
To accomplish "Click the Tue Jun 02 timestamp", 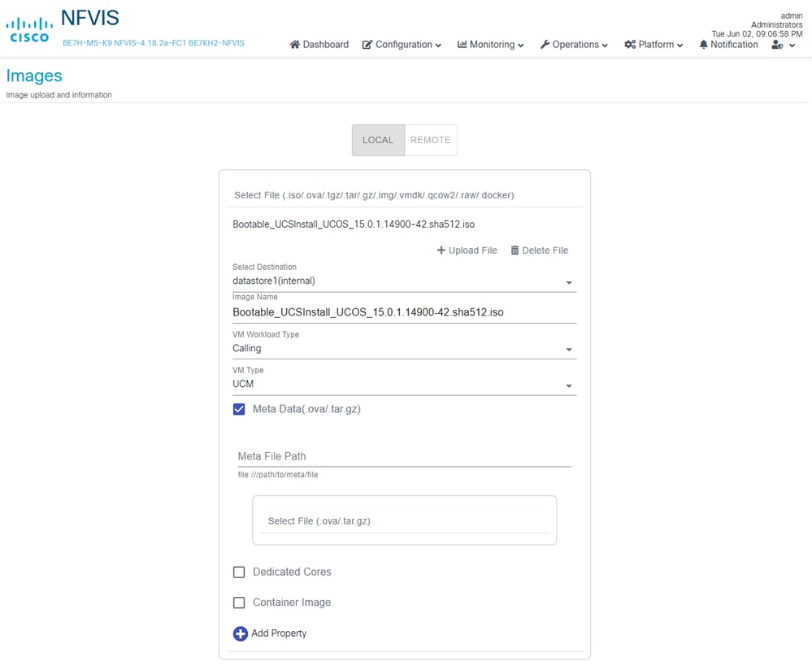I will tap(757, 33).
